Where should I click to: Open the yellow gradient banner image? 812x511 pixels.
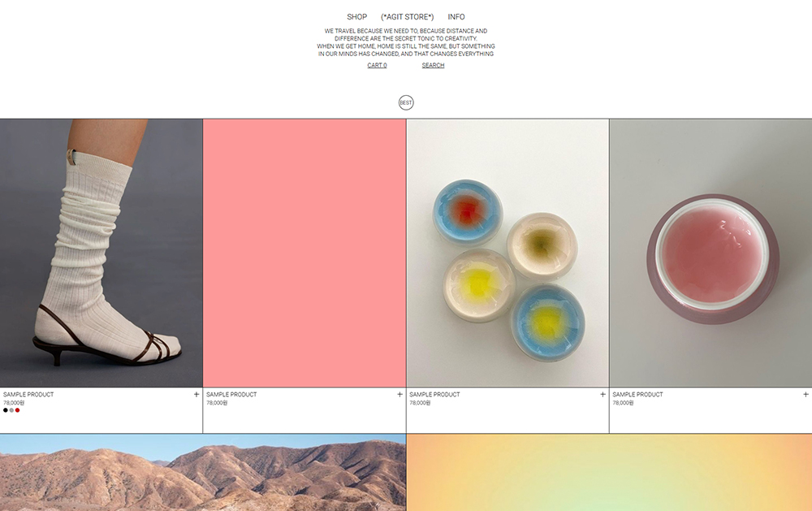tap(610, 473)
